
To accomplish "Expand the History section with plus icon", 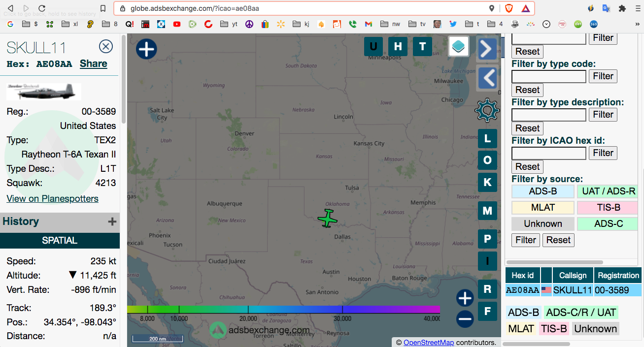I will 112,221.
